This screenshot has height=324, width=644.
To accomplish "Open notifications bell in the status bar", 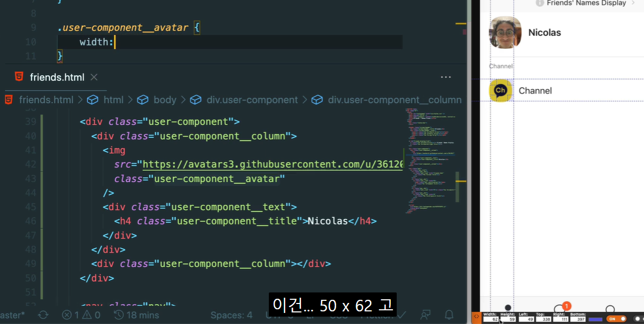I will coord(449,315).
